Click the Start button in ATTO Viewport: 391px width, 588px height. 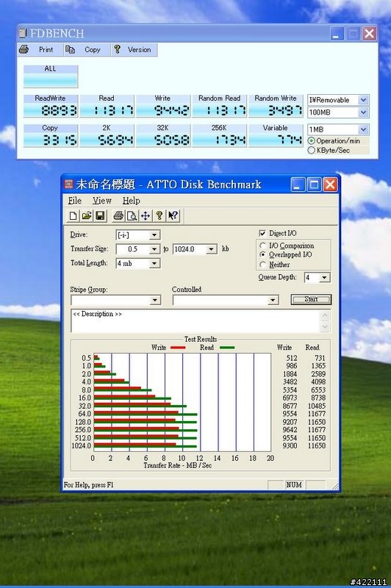tap(311, 299)
